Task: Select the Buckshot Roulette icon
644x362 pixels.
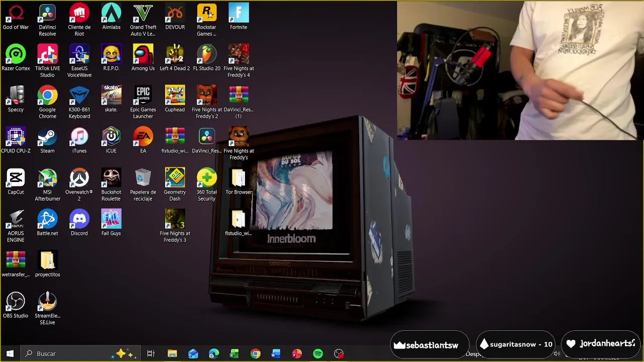Action: pos(111,186)
